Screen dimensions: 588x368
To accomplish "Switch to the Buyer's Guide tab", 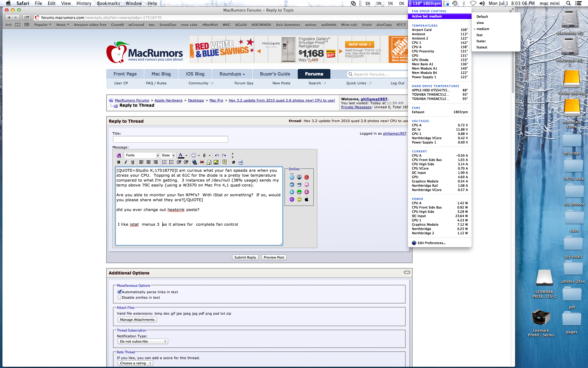I will [x=275, y=74].
